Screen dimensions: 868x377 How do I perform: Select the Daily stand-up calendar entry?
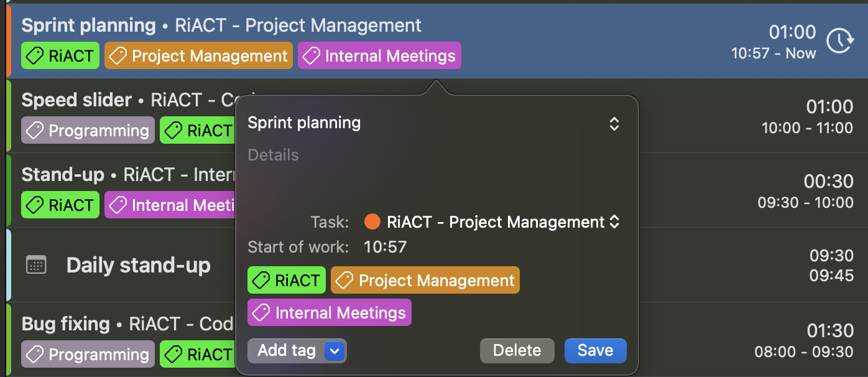click(139, 266)
